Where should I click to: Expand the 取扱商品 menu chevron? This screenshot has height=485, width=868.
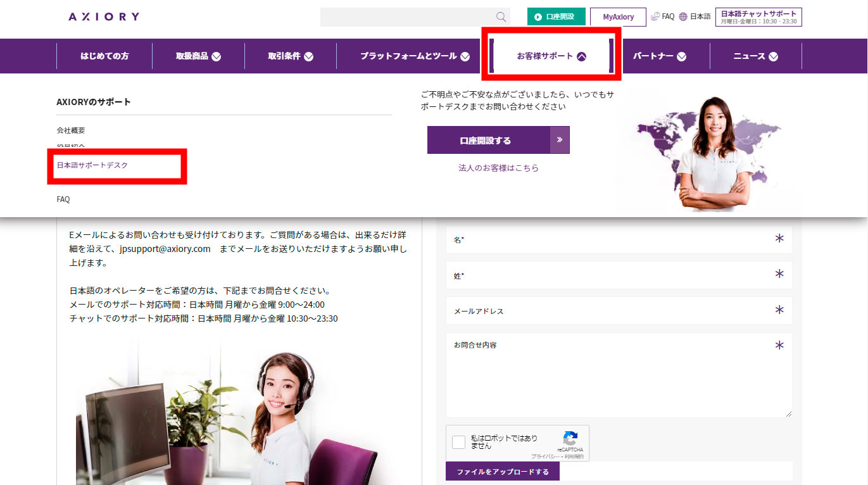click(x=217, y=56)
